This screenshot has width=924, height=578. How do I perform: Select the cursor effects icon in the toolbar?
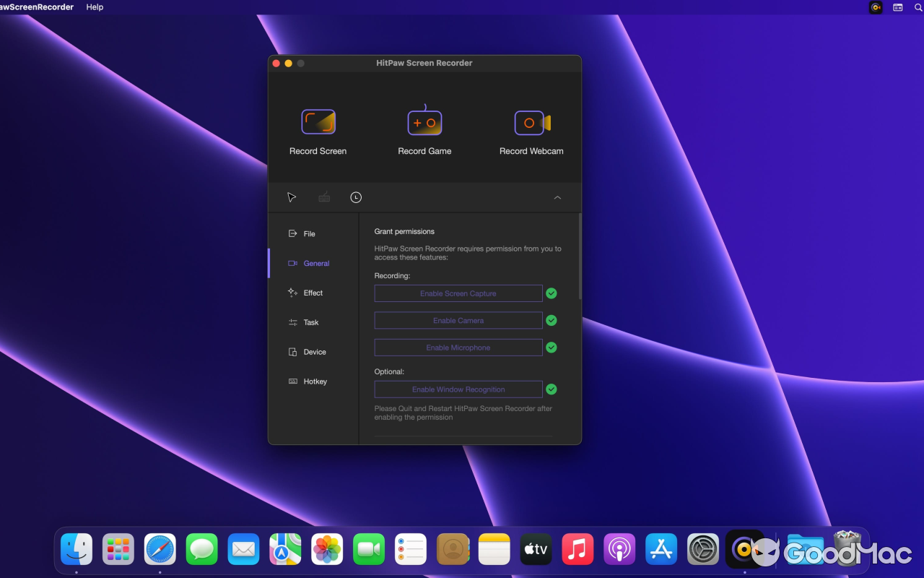point(292,197)
